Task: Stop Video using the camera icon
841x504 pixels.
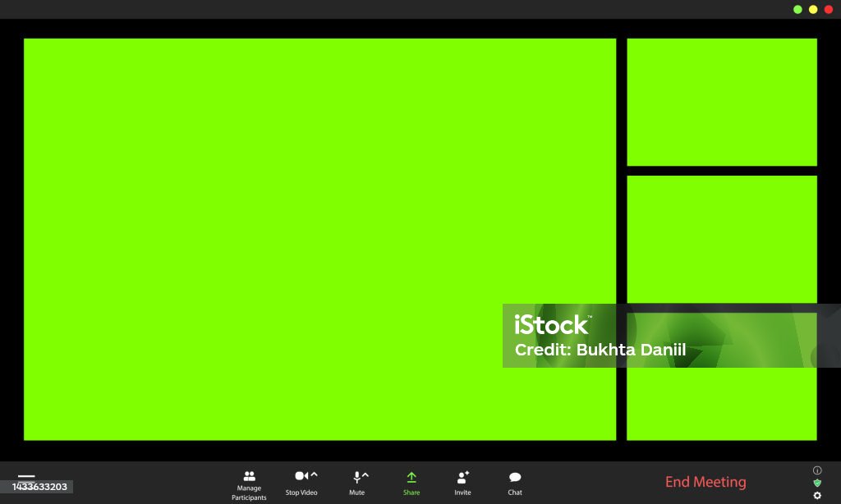Action: (x=301, y=475)
